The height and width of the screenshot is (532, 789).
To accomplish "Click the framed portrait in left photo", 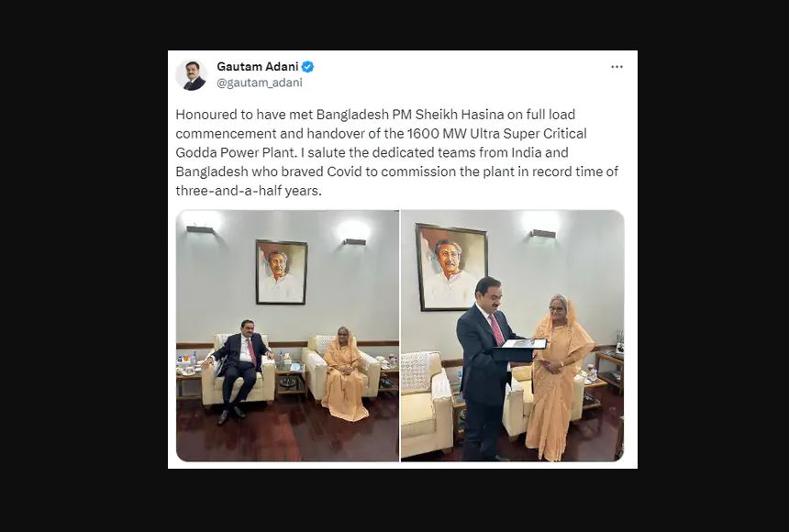I will click(282, 272).
